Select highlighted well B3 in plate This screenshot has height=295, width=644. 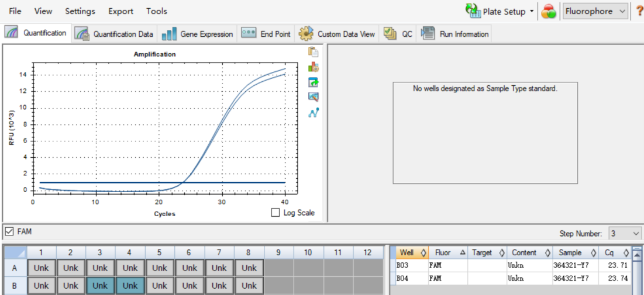pos(100,286)
